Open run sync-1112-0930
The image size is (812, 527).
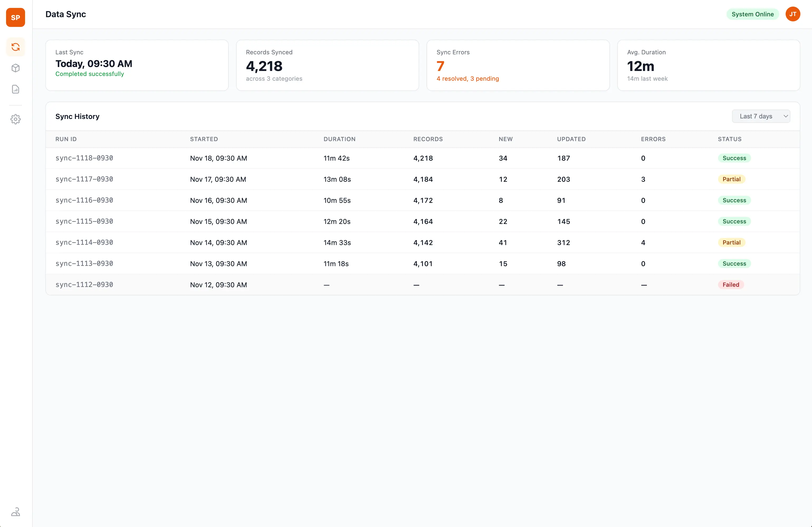[x=84, y=285]
